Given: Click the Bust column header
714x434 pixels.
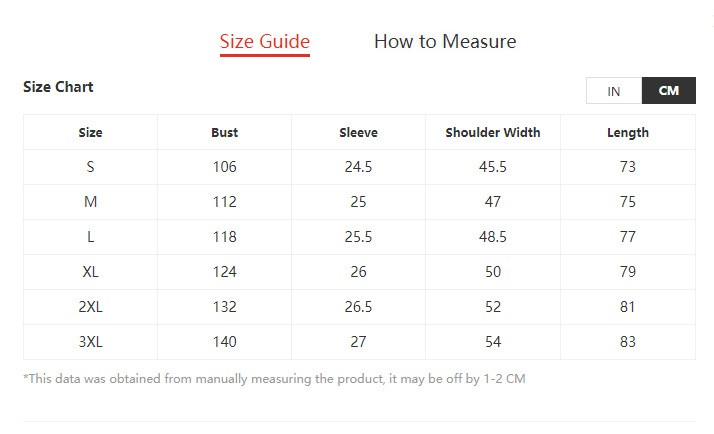Looking at the screenshot, I should tap(224, 132).
